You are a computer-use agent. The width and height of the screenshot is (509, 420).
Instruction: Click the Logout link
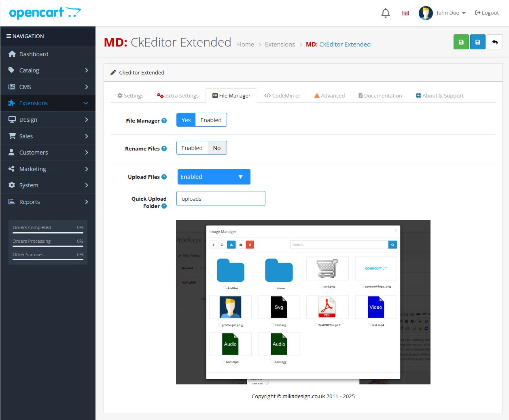[x=487, y=13]
